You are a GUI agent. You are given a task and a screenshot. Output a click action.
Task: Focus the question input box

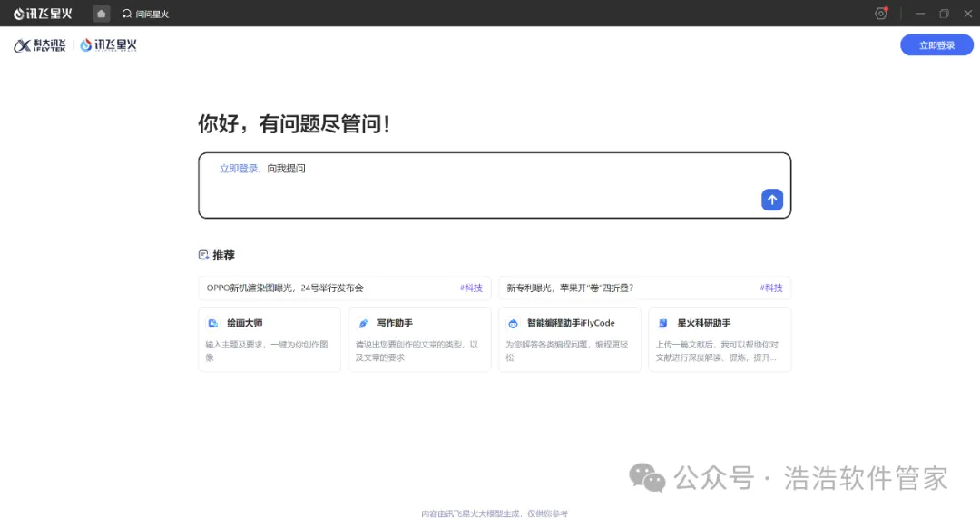[x=495, y=186]
